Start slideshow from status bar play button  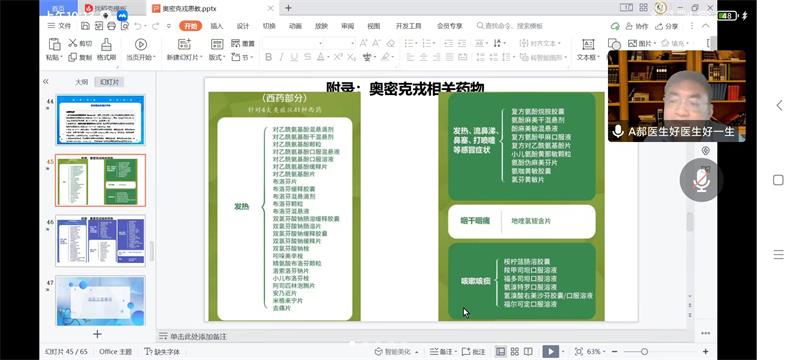click(550, 351)
